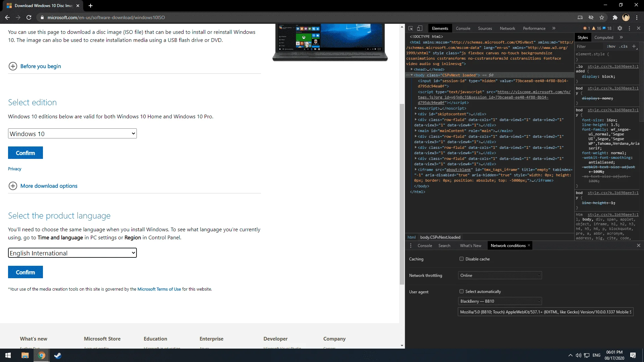
Task: Open Microsoft Terms of Use link
Action: coord(159,289)
